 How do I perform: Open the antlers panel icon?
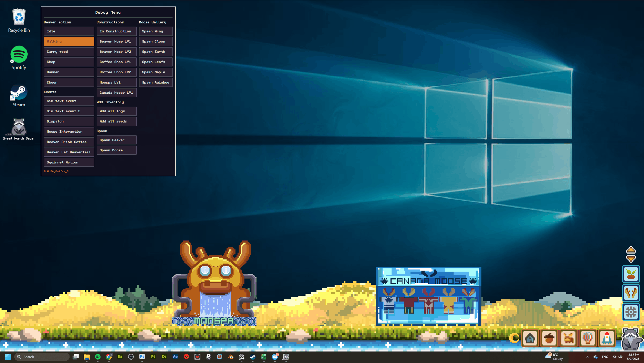point(631,293)
